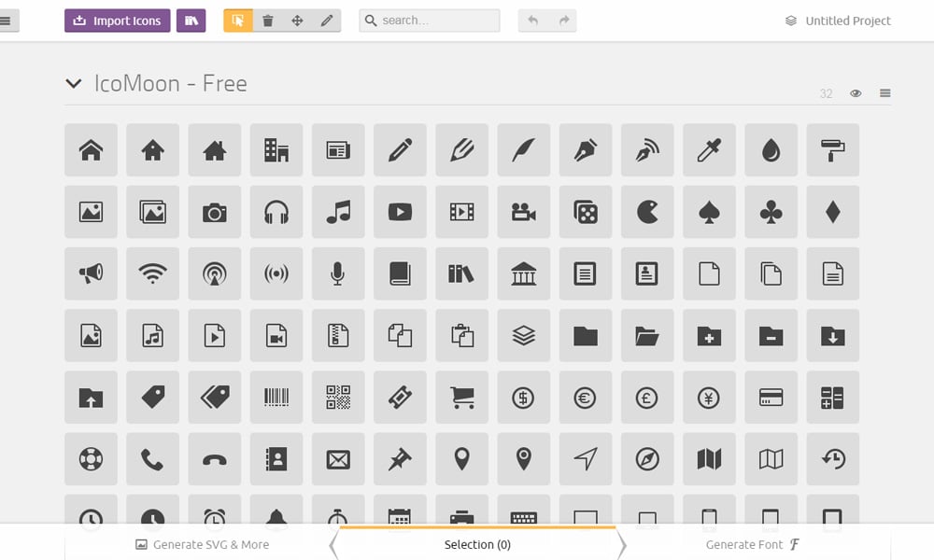Open the IcoMoon set options menu
This screenshot has width=934, height=560.
click(885, 92)
